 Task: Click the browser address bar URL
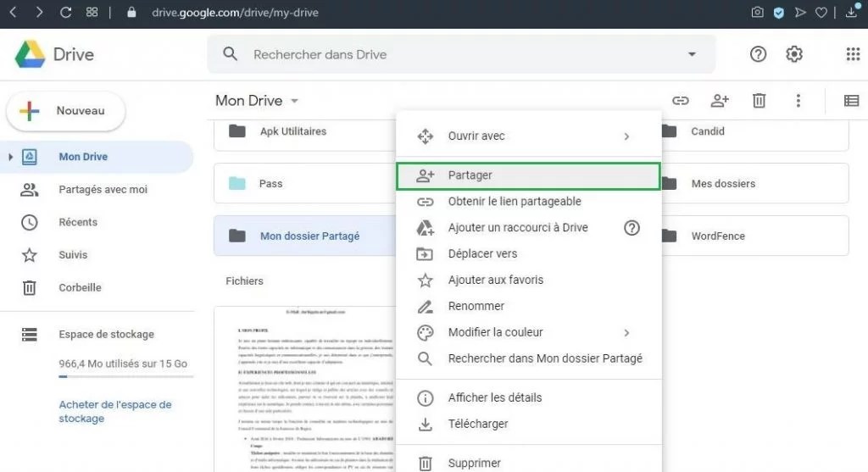(235, 12)
